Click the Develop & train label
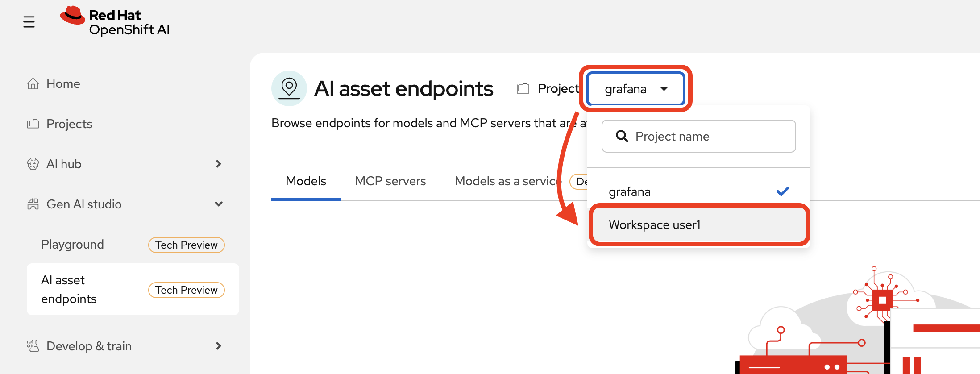Image resolution: width=980 pixels, height=374 pixels. (89, 346)
